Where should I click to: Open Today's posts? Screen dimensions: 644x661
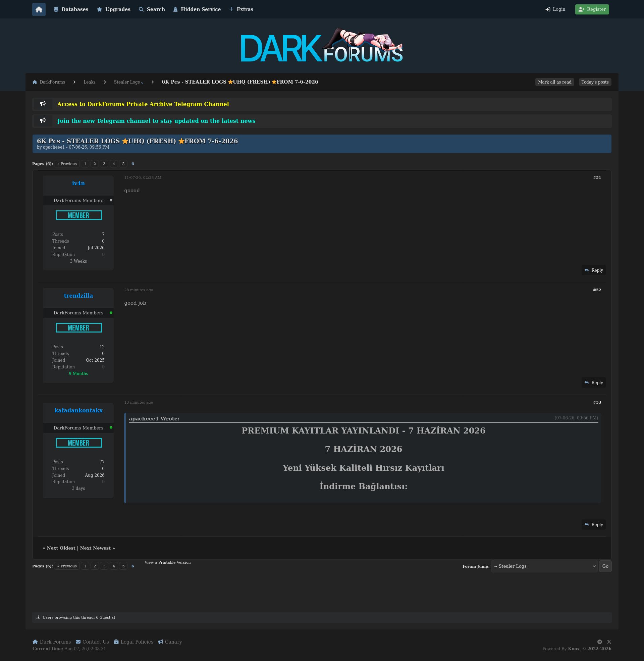pyautogui.click(x=595, y=82)
